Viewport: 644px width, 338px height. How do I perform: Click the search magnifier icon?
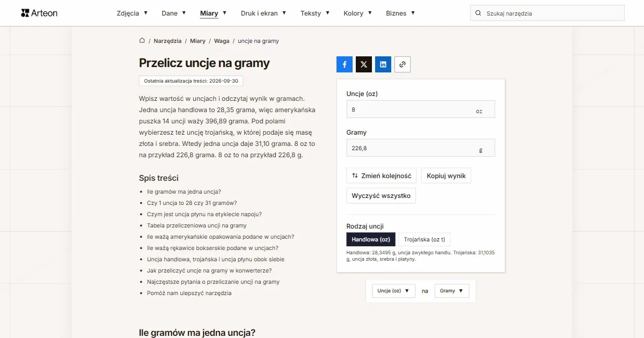pos(478,13)
